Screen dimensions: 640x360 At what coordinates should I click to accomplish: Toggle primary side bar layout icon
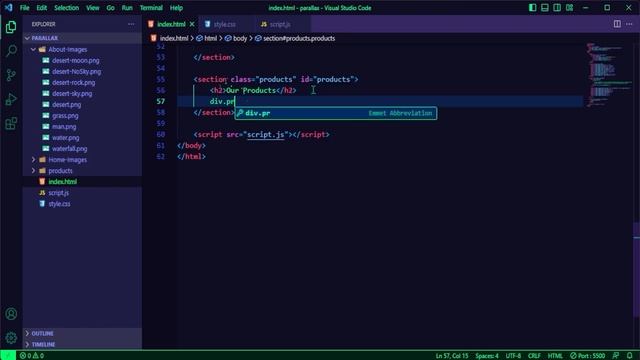[532, 8]
